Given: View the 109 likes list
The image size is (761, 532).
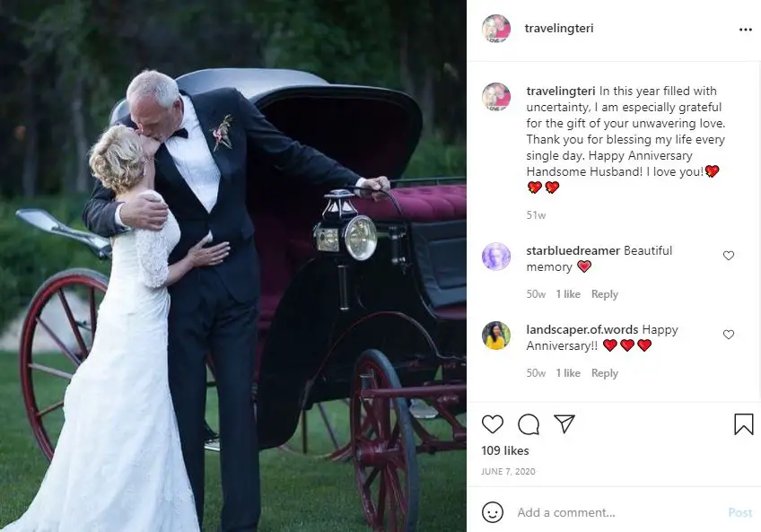Looking at the screenshot, I should click(x=504, y=450).
